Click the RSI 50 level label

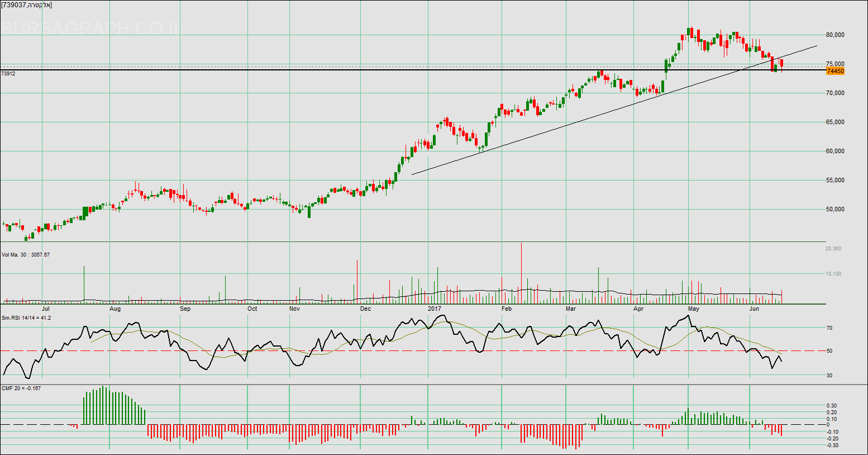[x=829, y=351]
